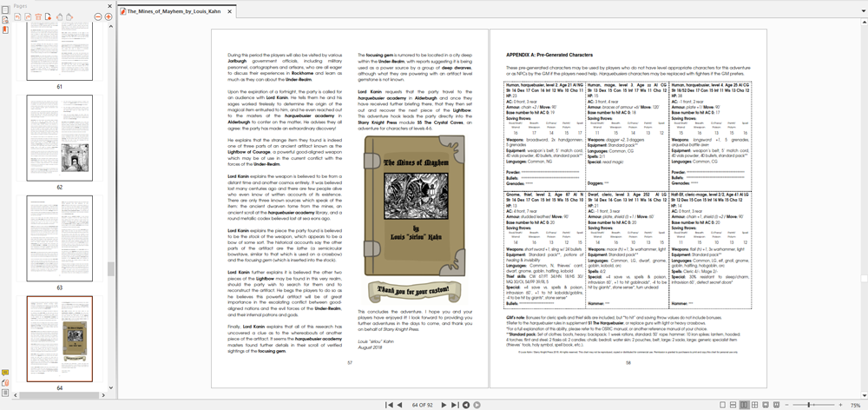Viewport: 868px width, 410px height.
Task: Open the Comments panel icon
Action: [x=5, y=373]
